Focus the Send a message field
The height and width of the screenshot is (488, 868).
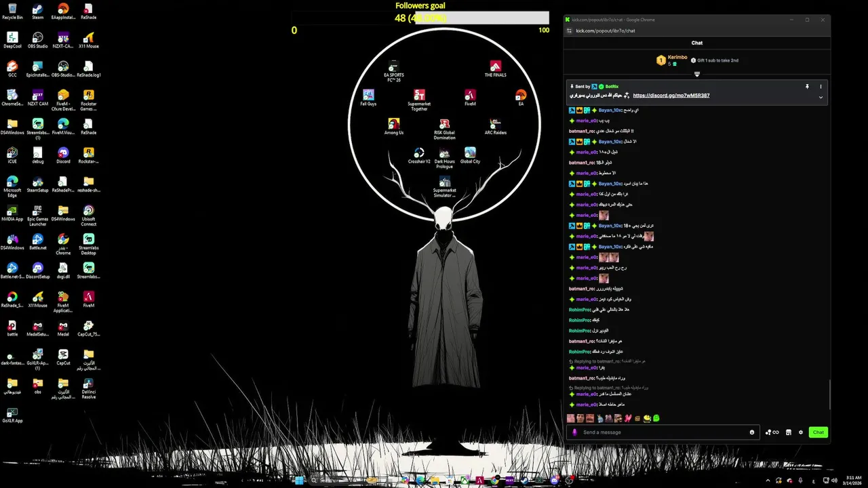click(663, 432)
